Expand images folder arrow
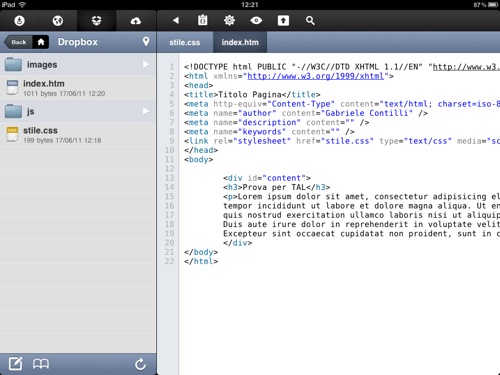Image resolution: width=500 pixels, height=375 pixels. 146,64
